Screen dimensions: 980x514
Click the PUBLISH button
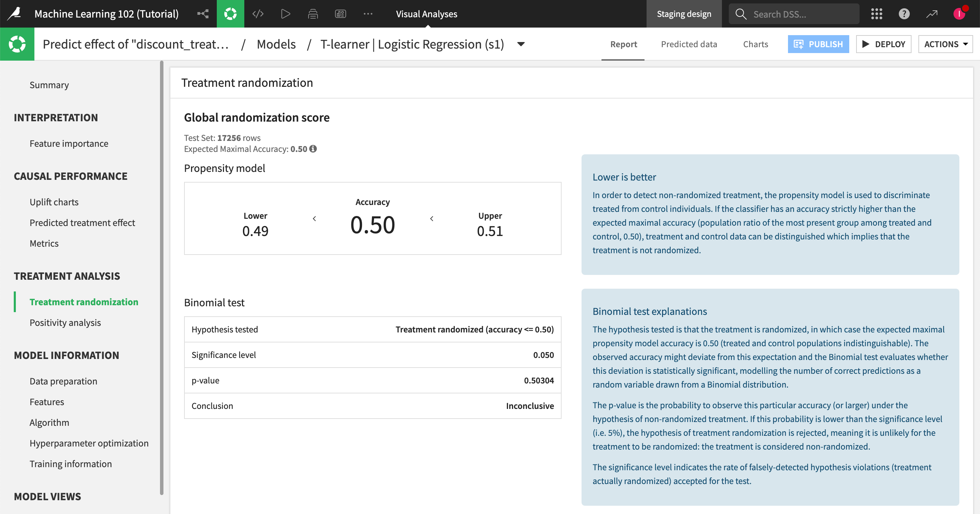pyautogui.click(x=818, y=44)
